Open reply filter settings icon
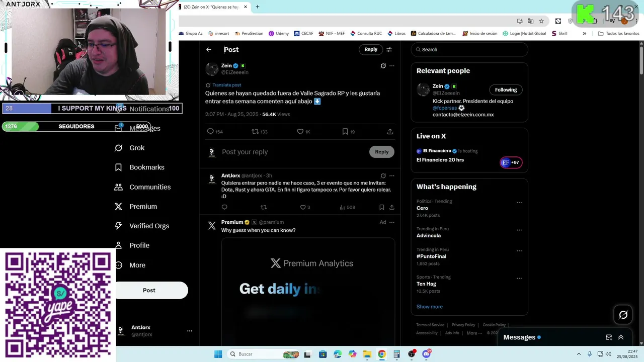 pyautogui.click(x=389, y=49)
